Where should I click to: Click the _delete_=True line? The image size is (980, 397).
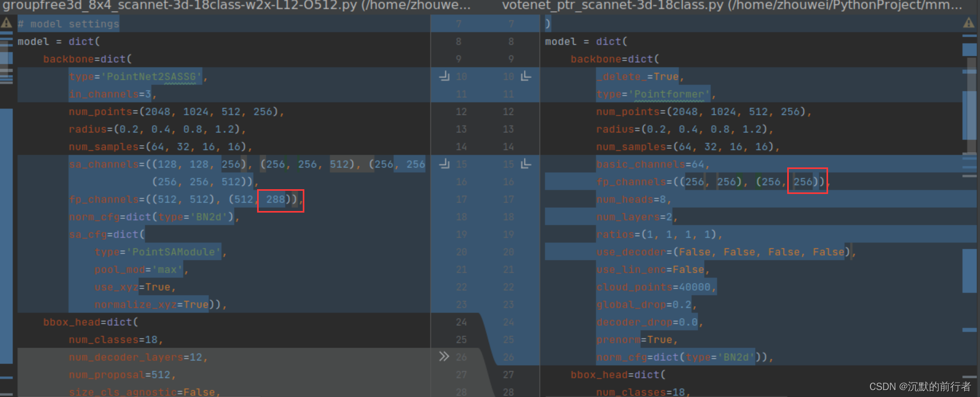click(640, 77)
